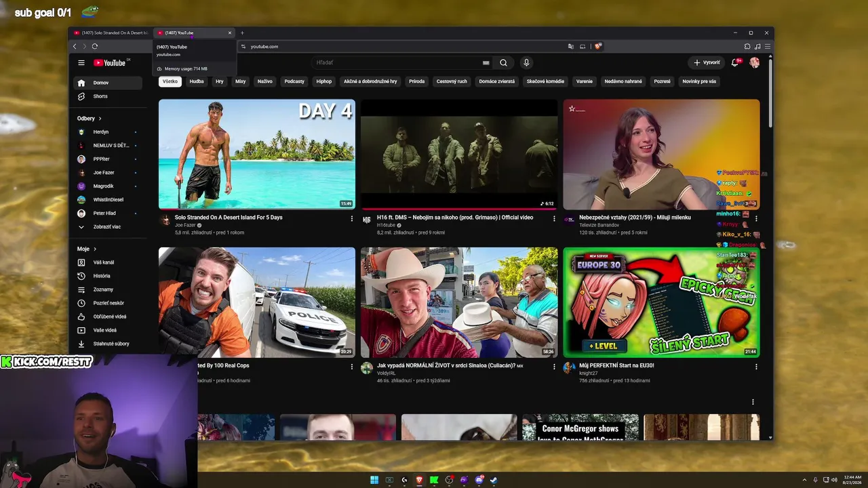868x488 pixels.
Task: Expand Zobraziť viac subscriptions list
Action: (108, 227)
